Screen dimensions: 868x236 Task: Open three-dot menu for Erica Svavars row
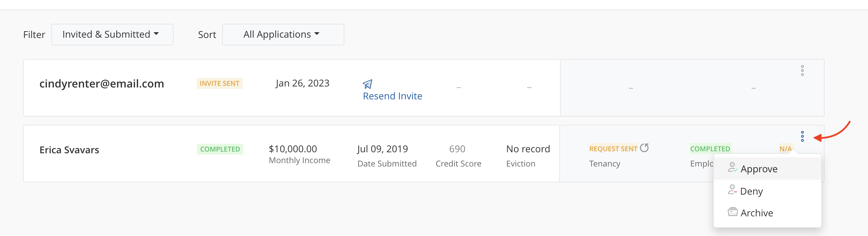802,136
